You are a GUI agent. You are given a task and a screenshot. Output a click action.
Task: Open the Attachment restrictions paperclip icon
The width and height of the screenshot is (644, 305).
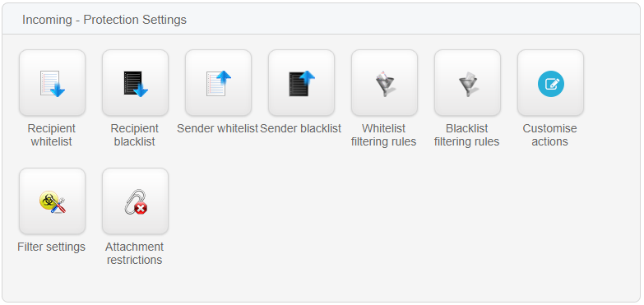[136, 202]
